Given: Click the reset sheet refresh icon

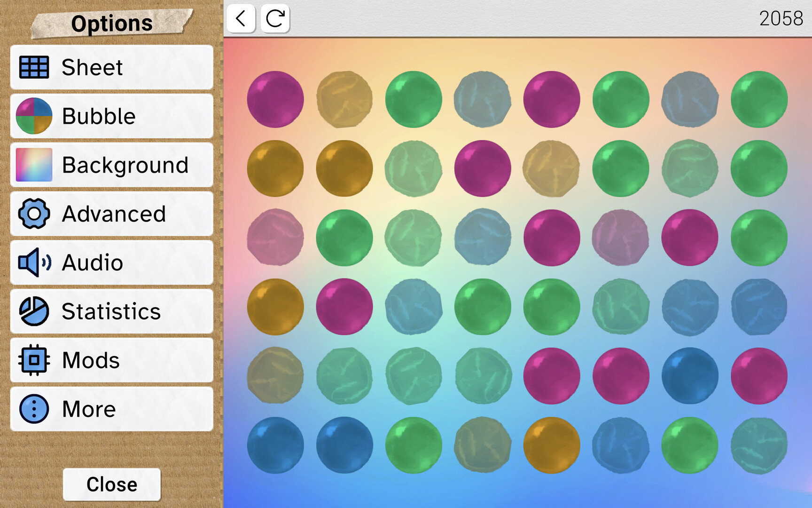Looking at the screenshot, I should pyautogui.click(x=275, y=19).
